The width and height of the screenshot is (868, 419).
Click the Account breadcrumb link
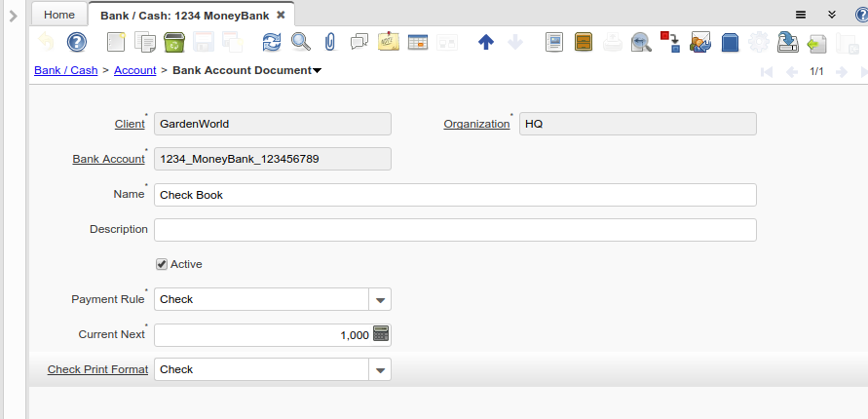point(134,70)
